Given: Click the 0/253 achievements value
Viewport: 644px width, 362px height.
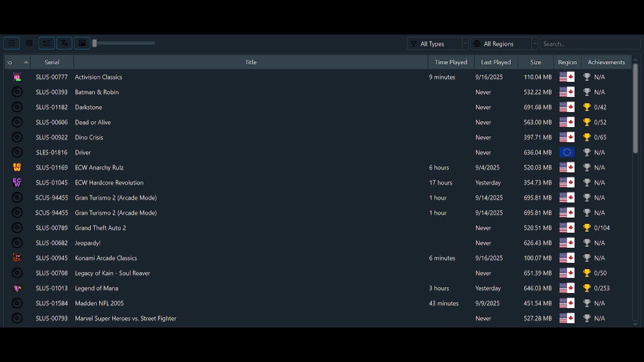Looking at the screenshot, I should 602,288.
